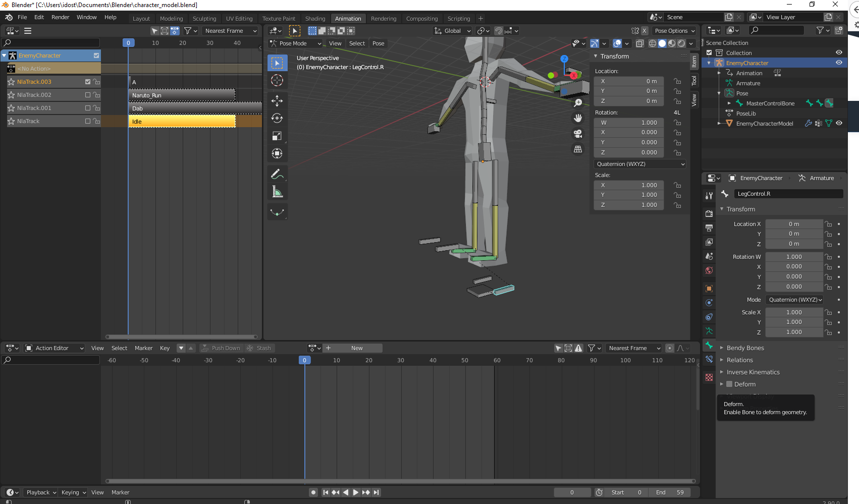Select the Scale tool

[277, 136]
